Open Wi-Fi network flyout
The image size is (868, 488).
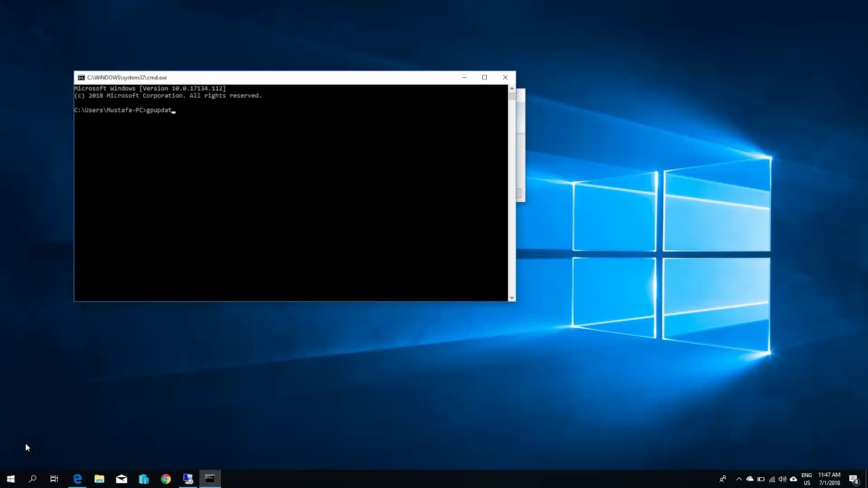[772, 479]
